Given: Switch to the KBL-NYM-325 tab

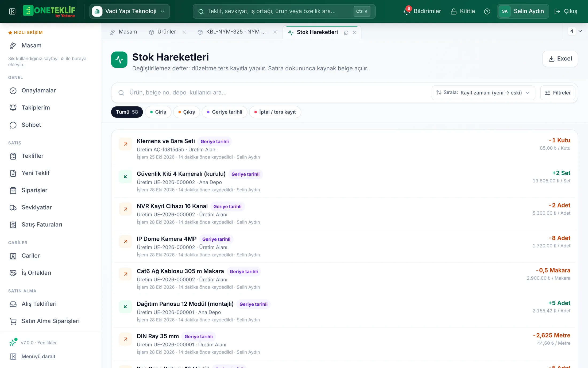Looking at the screenshot, I should [232, 32].
